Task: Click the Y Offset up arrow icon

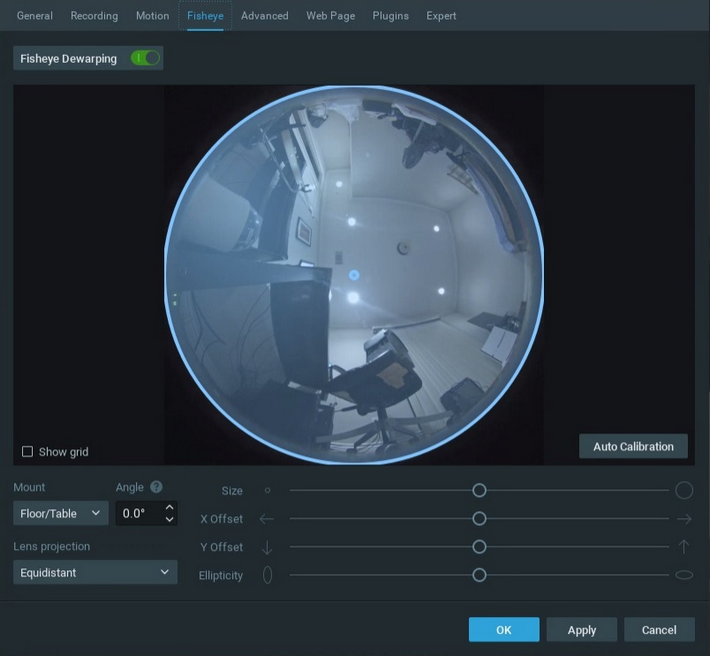Action: tap(684, 547)
